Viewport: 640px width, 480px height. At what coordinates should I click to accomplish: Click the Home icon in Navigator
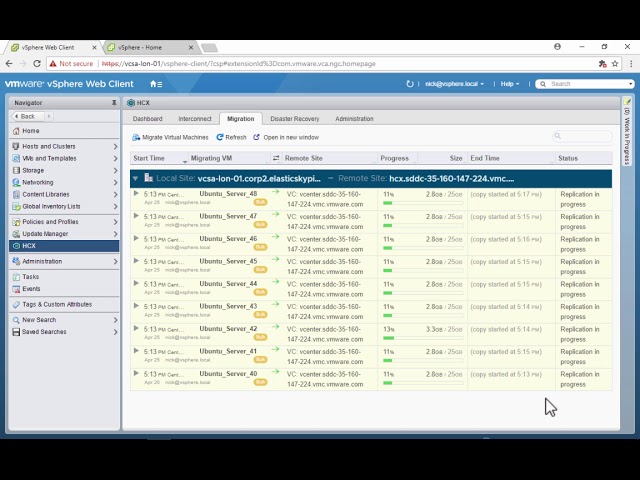(16, 131)
